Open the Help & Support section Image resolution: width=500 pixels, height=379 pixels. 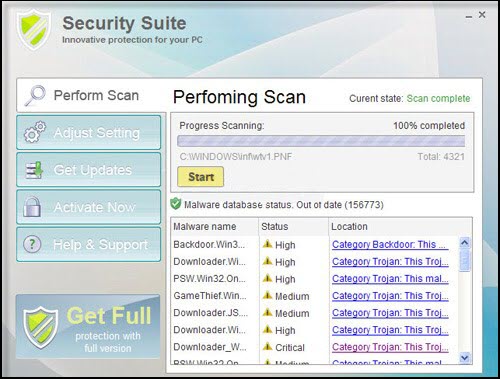tap(89, 244)
